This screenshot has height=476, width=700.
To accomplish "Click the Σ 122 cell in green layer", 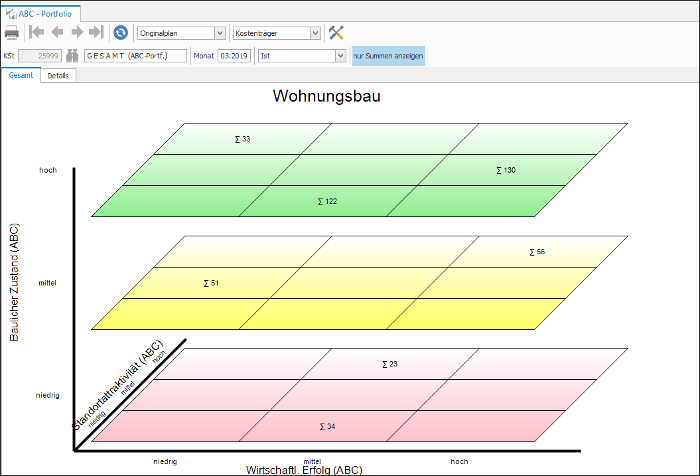I will (327, 201).
